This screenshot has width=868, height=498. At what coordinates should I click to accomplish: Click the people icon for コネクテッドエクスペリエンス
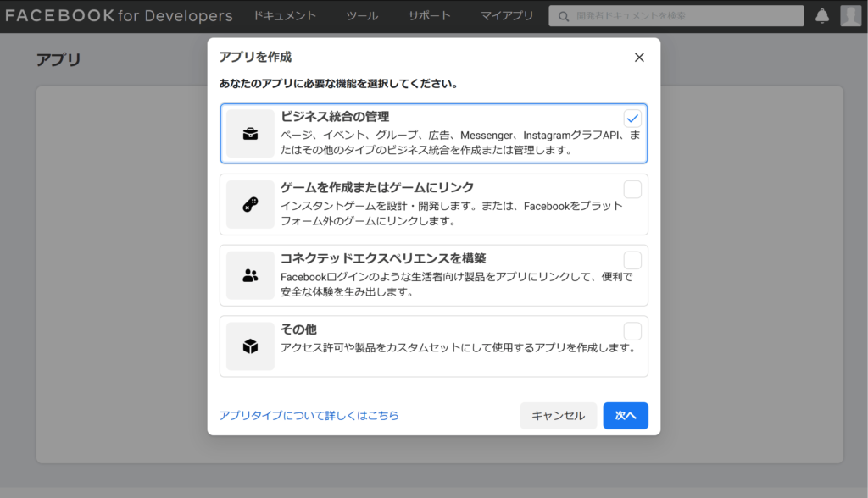click(x=250, y=275)
